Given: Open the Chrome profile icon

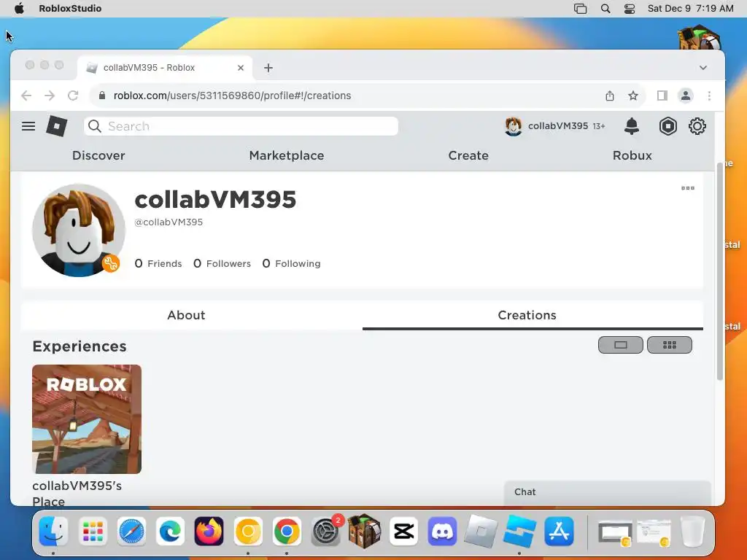Looking at the screenshot, I should click(686, 96).
